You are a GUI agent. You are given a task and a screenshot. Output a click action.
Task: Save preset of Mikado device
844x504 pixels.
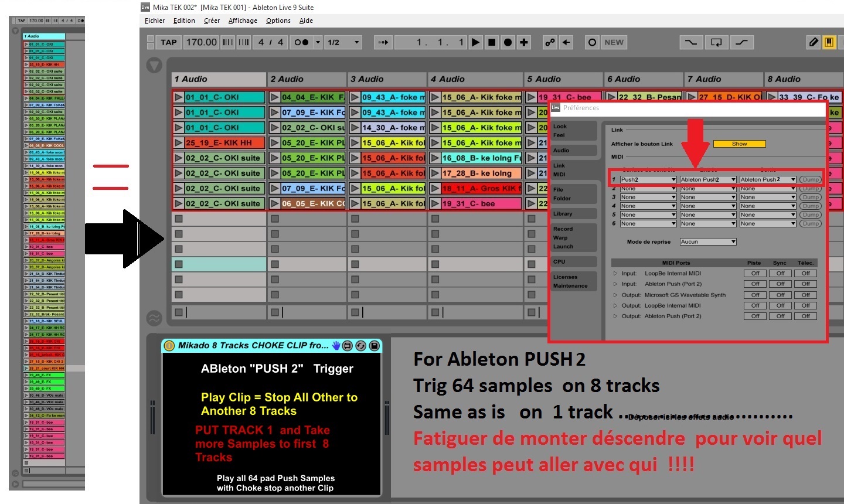(x=374, y=346)
